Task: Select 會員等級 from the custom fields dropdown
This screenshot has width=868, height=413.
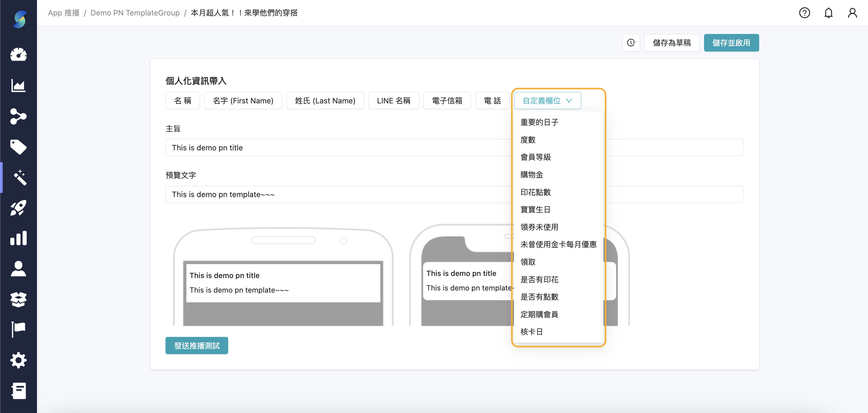Action: tap(536, 157)
